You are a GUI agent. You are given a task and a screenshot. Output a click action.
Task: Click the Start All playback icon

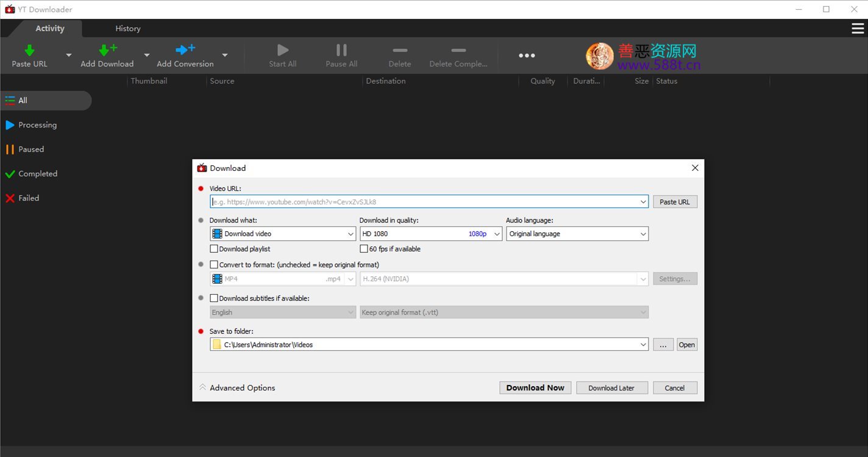pos(282,50)
